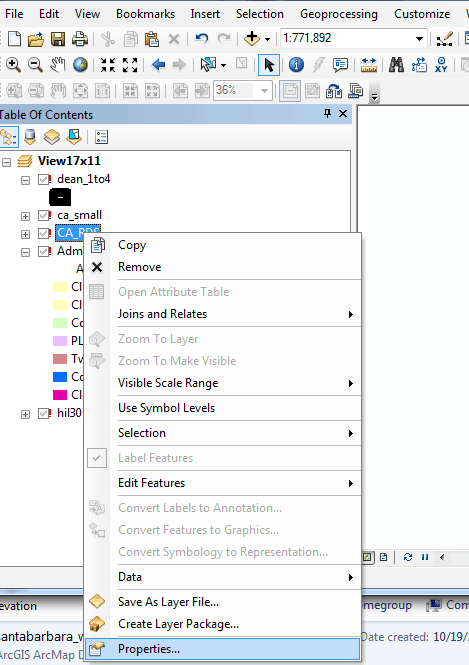Image resolution: width=469 pixels, height=665 pixels.
Task: Expand the hil30 layer
Action: (25, 414)
